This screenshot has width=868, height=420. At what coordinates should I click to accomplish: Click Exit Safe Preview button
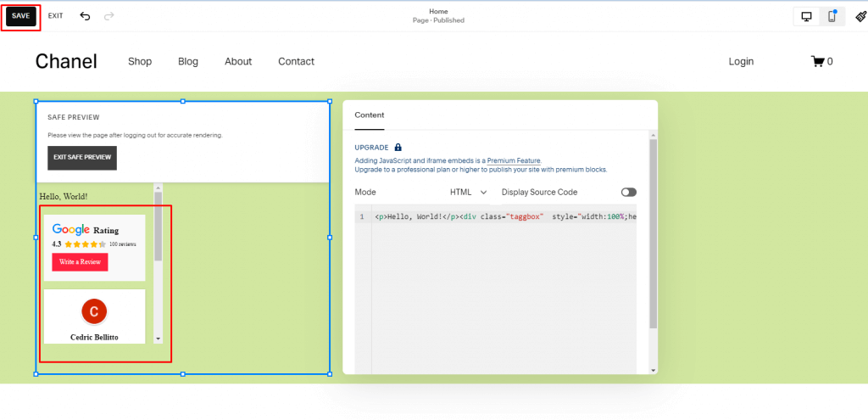[x=82, y=158]
